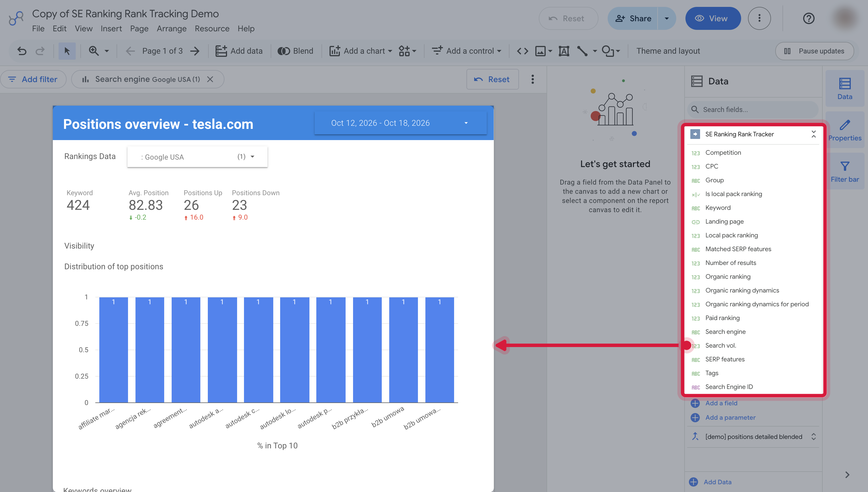Switch to the Data side tab
Screen dimensions: 868x492
tap(845, 88)
